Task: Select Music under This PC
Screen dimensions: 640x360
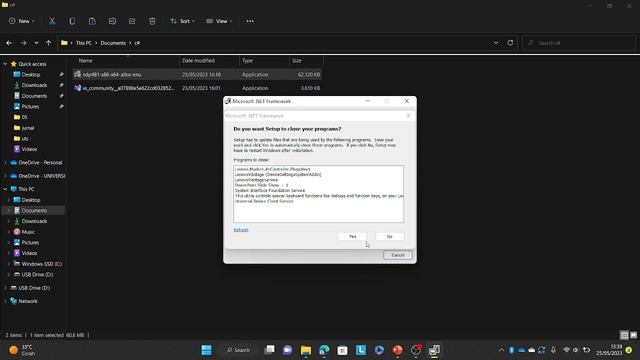Action: coord(28,232)
